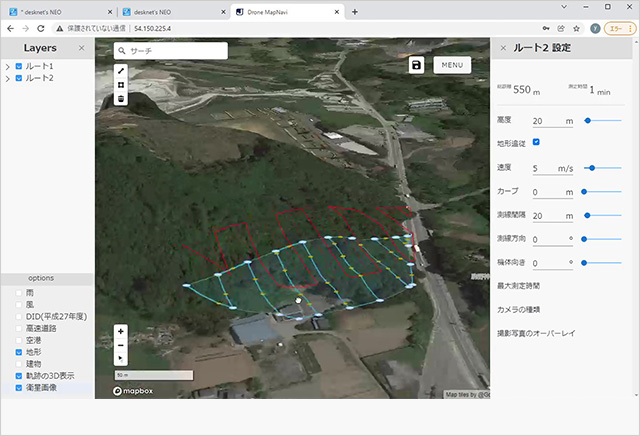Enable the 雨 option checkbox
Viewport: 640px width, 436px height.
click(17, 292)
